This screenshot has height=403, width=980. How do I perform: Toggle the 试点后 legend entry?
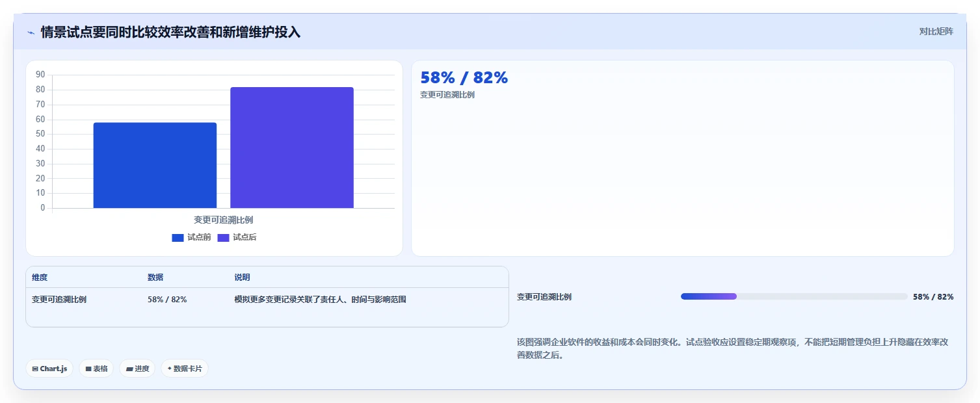click(237, 237)
